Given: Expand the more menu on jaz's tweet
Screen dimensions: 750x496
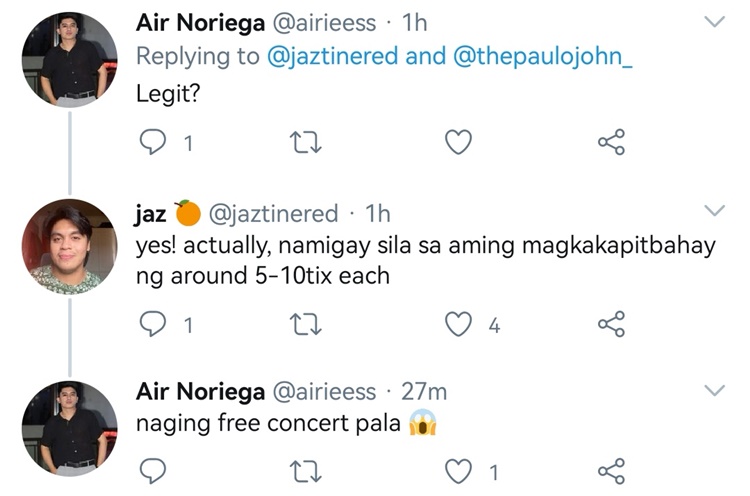Looking at the screenshot, I should [x=715, y=210].
